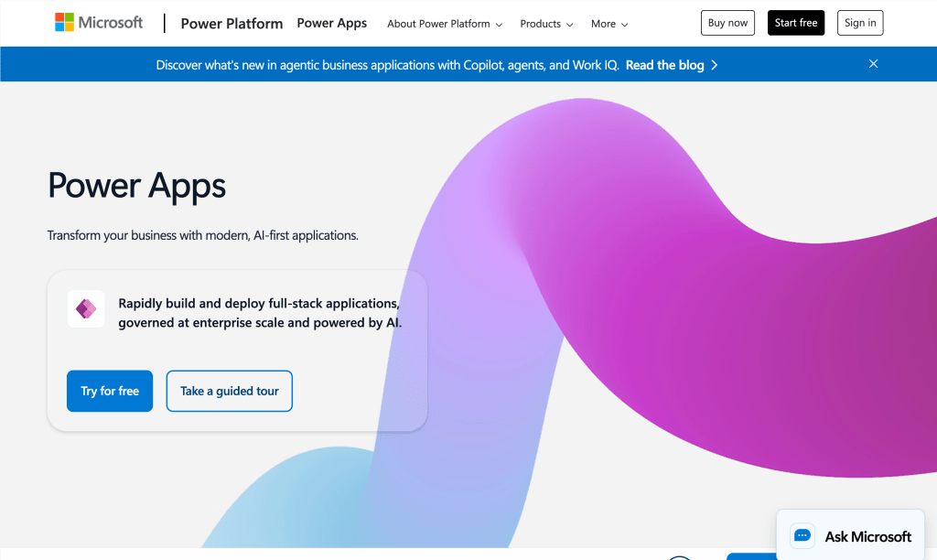Viewport: 937px width, 560px height.
Task: Click the chevron arrow beside Read the blog
Action: coord(715,64)
